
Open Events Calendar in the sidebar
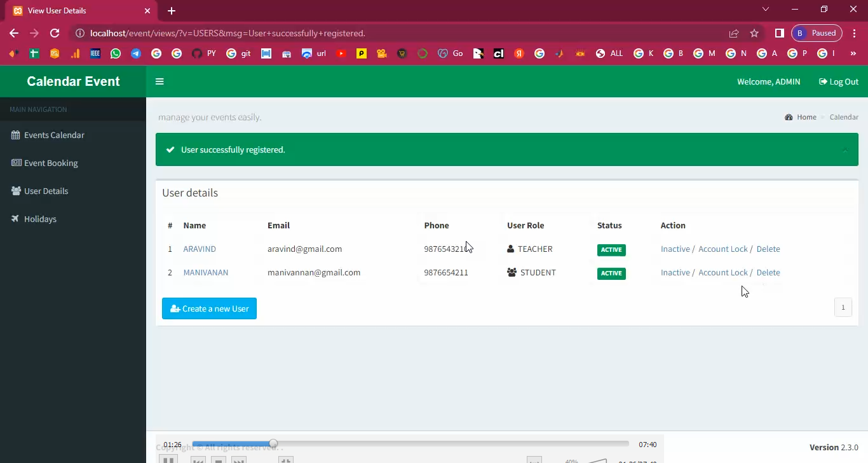click(x=54, y=135)
